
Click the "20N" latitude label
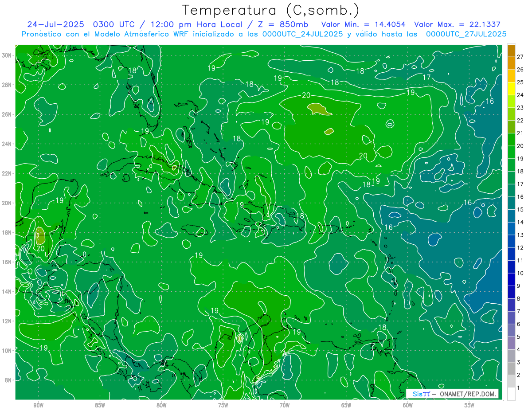8,203
